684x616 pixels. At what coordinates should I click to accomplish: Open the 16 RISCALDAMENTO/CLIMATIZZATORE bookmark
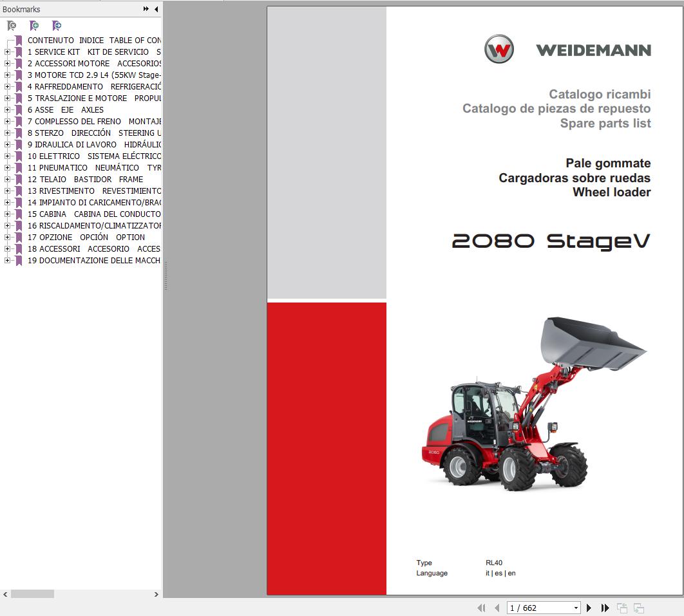[94, 225]
